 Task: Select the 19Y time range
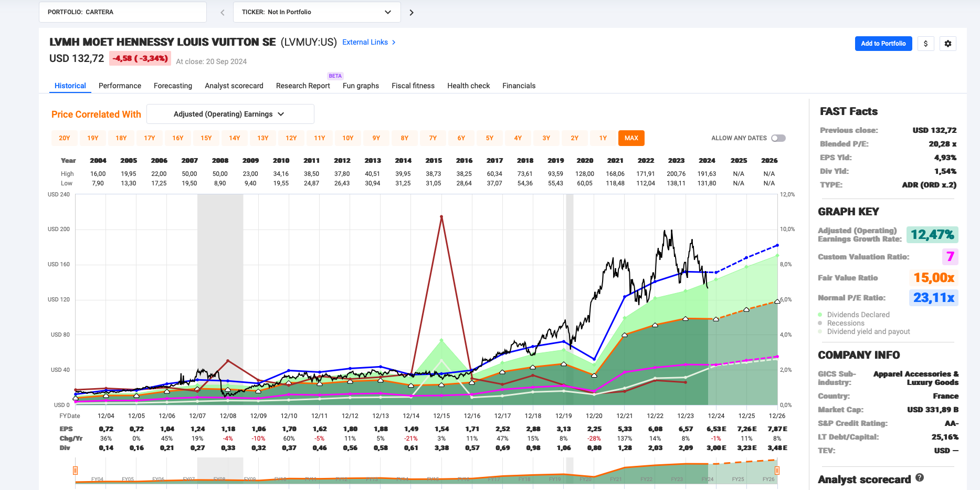coord(93,138)
